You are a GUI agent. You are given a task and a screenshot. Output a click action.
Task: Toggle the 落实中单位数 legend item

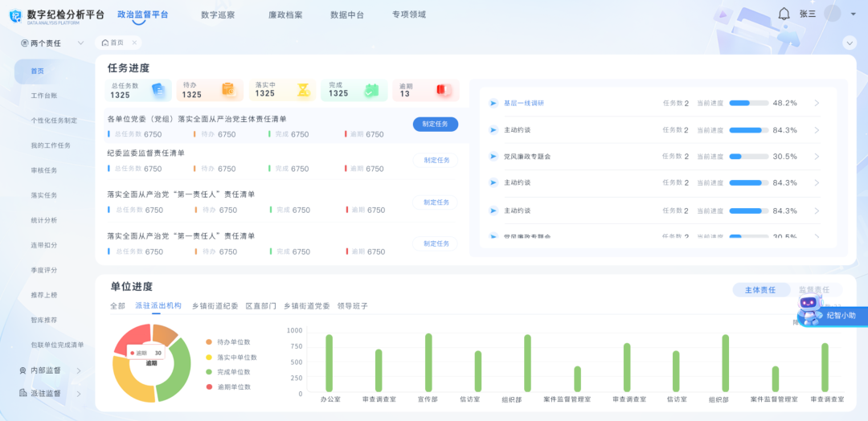(x=231, y=358)
